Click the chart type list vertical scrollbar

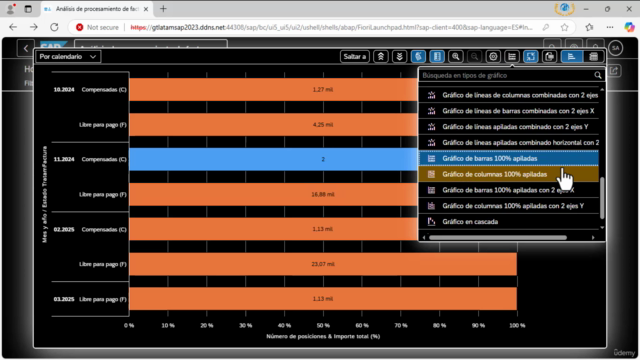[x=602, y=198]
